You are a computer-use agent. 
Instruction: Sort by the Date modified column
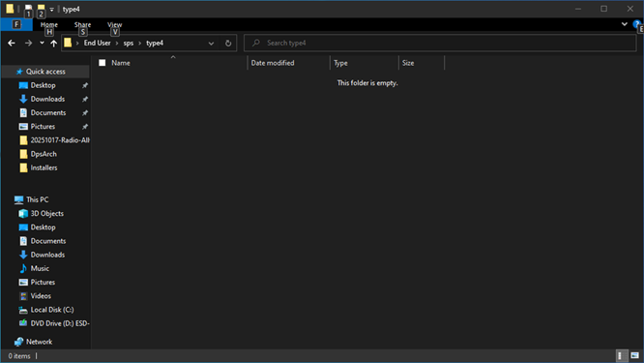[x=273, y=63]
